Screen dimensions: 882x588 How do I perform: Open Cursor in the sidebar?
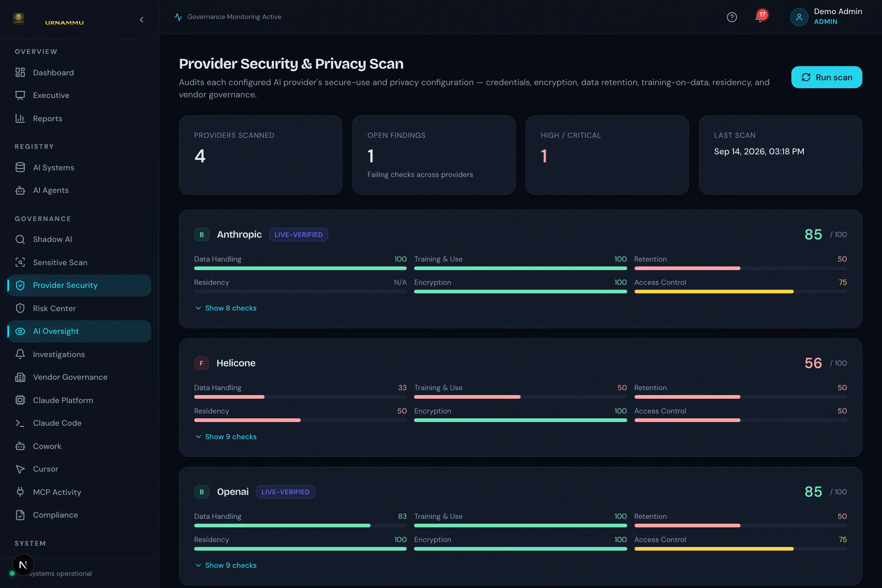coord(79,469)
